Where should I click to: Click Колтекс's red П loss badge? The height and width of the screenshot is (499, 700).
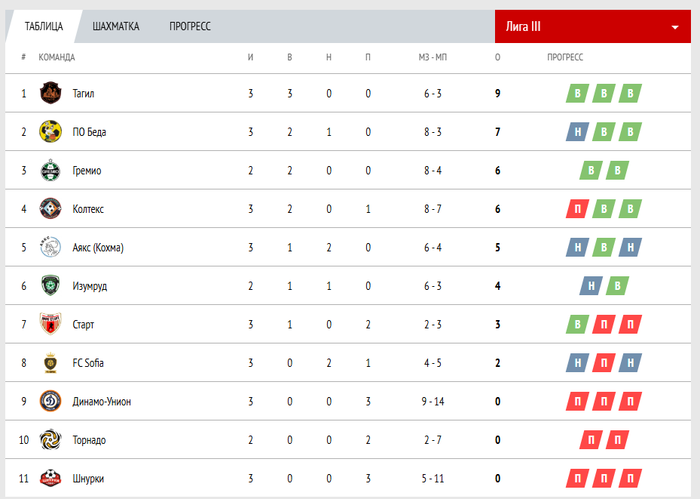tap(577, 209)
